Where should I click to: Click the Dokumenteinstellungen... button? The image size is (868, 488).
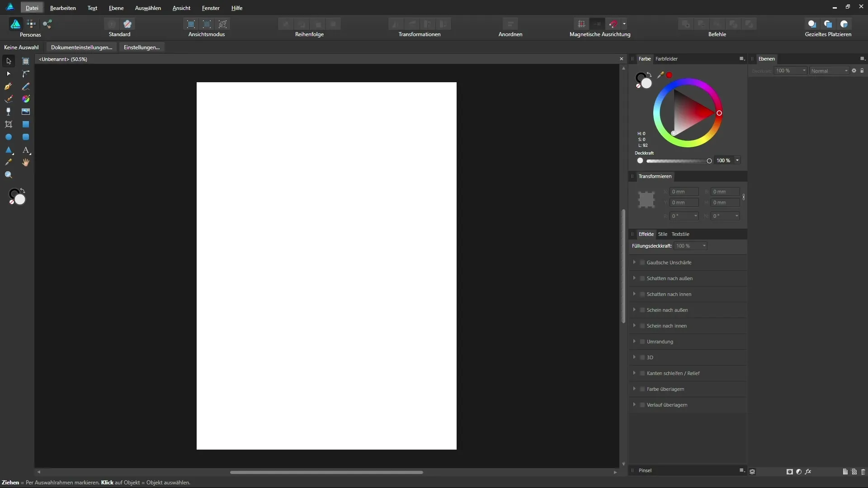click(x=81, y=47)
